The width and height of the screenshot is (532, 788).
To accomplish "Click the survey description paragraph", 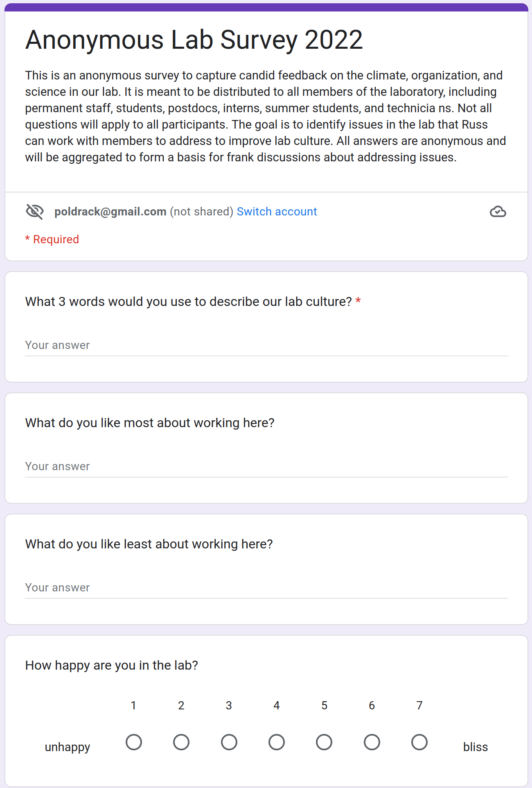I will (x=265, y=116).
